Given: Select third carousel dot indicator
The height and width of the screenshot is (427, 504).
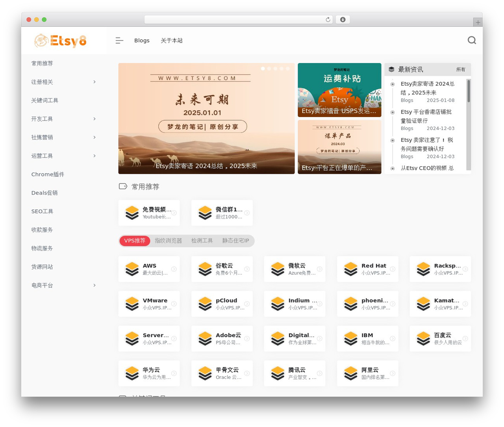Looking at the screenshot, I should pyautogui.click(x=275, y=69).
